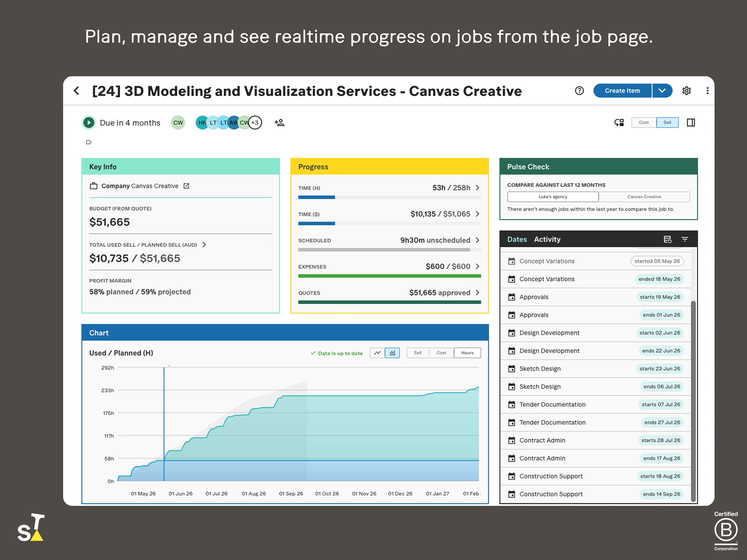Set the chart to Cost

[x=441, y=353]
